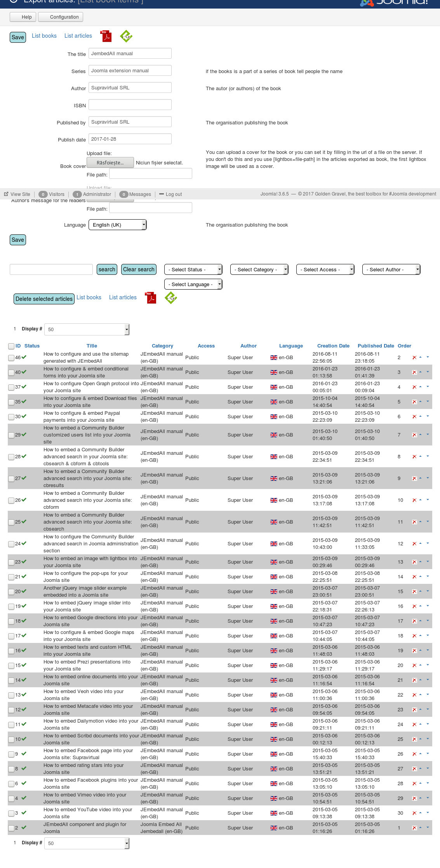Open the Language English (UK) dropdown

118,225
